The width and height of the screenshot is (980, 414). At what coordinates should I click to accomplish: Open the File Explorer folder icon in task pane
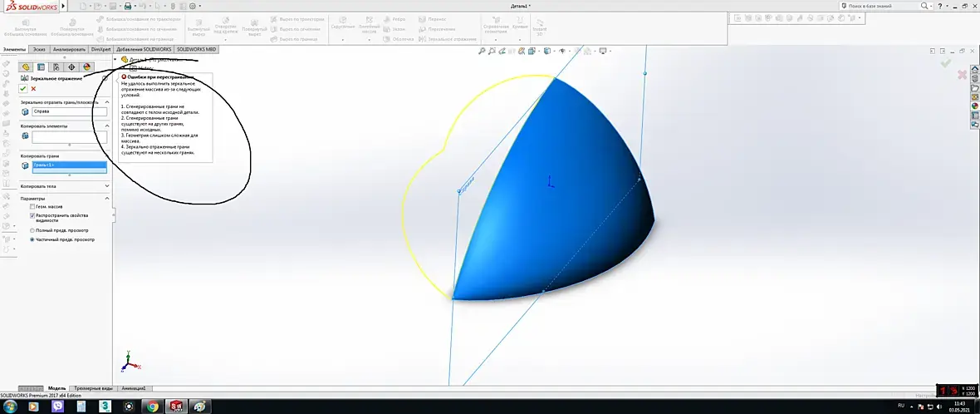click(x=974, y=88)
